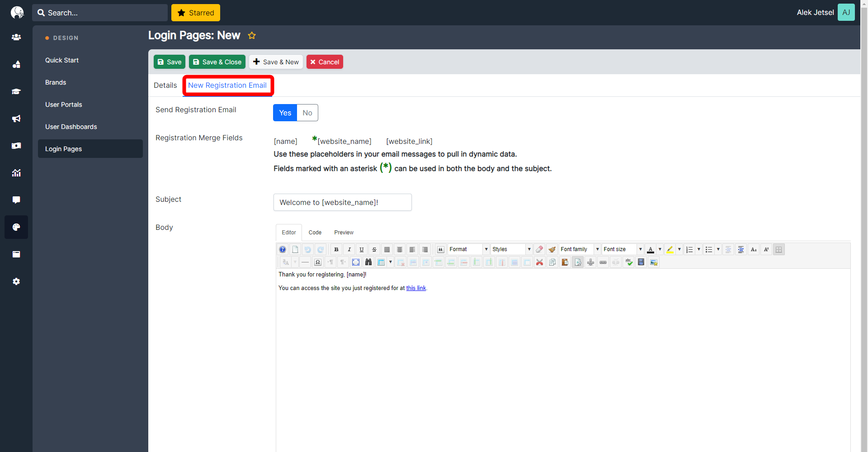868x452 pixels.
Task: Click the paste as text icon
Action: coord(578,262)
